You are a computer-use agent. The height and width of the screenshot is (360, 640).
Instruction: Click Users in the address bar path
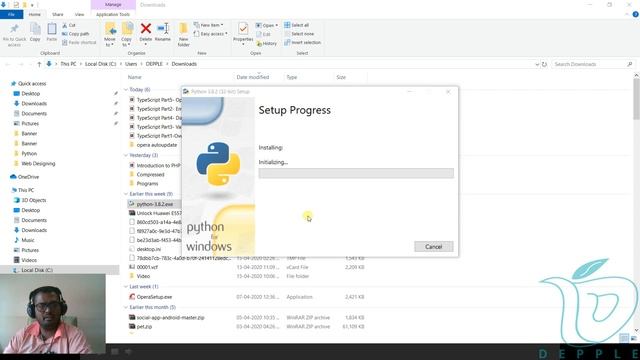coord(131,64)
